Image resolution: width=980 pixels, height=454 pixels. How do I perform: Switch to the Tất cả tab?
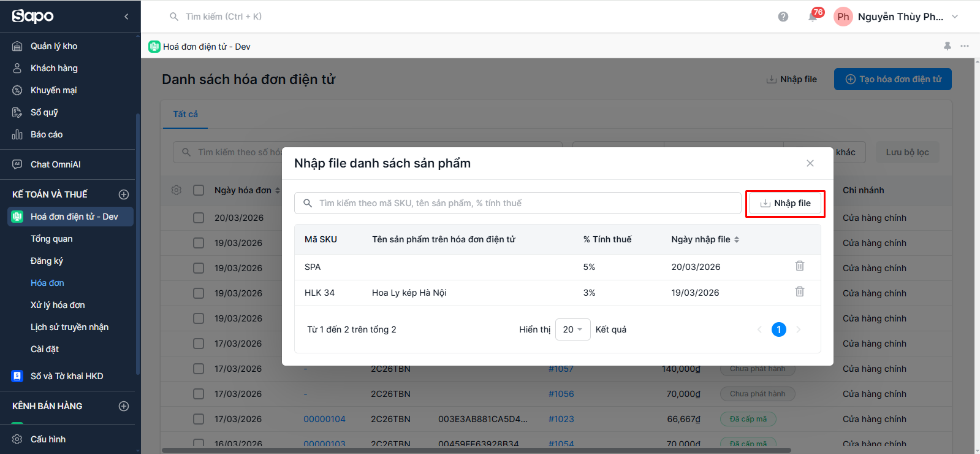click(x=185, y=114)
